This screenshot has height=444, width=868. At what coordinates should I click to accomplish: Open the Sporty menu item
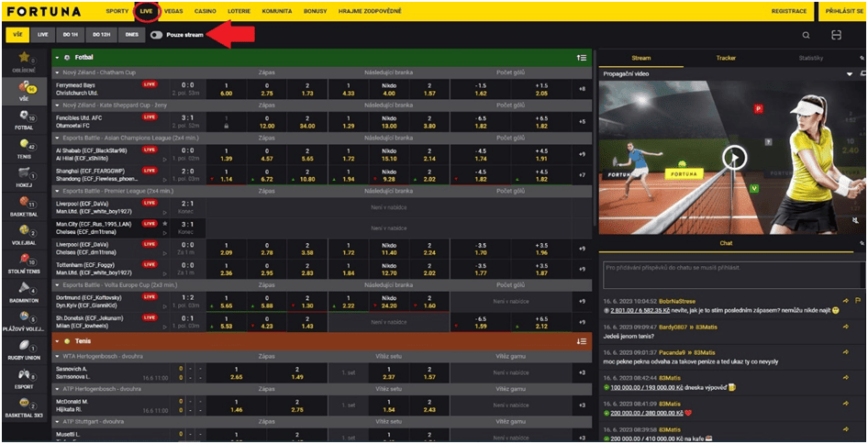tap(117, 11)
